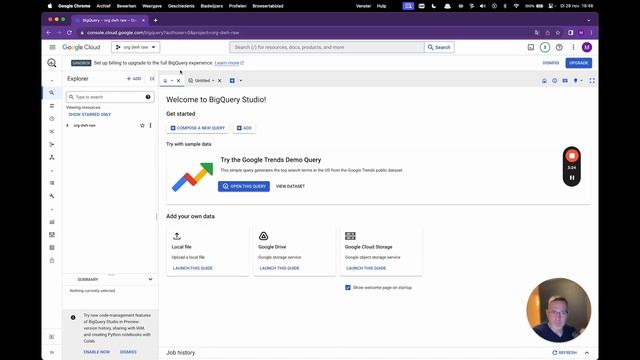Screen dimensions: 640x360
Task: Go back using the Chrome back arrow
Action: 49,33
